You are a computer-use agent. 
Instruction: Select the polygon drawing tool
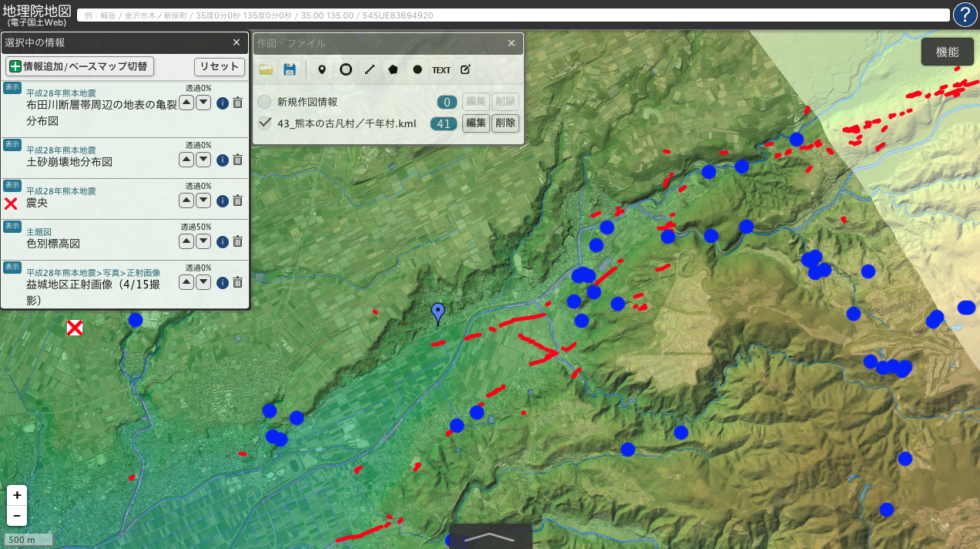[x=394, y=69]
